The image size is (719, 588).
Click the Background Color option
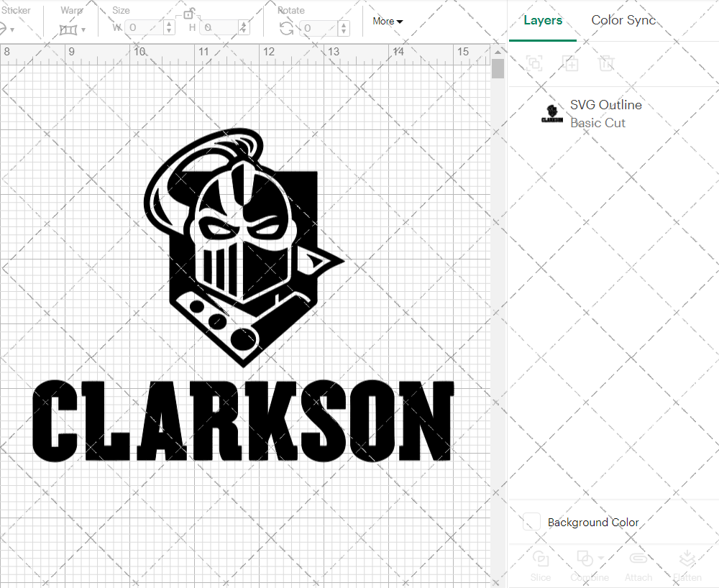click(592, 523)
